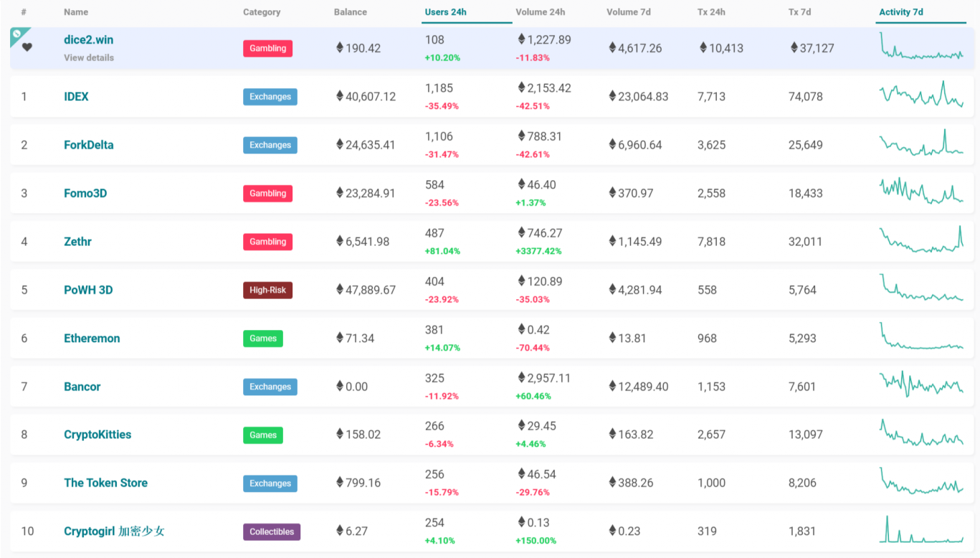The image size is (980, 558).
Task: Click the High-Risk tag for PoWH 3D
Action: pyautogui.click(x=267, y=290)
